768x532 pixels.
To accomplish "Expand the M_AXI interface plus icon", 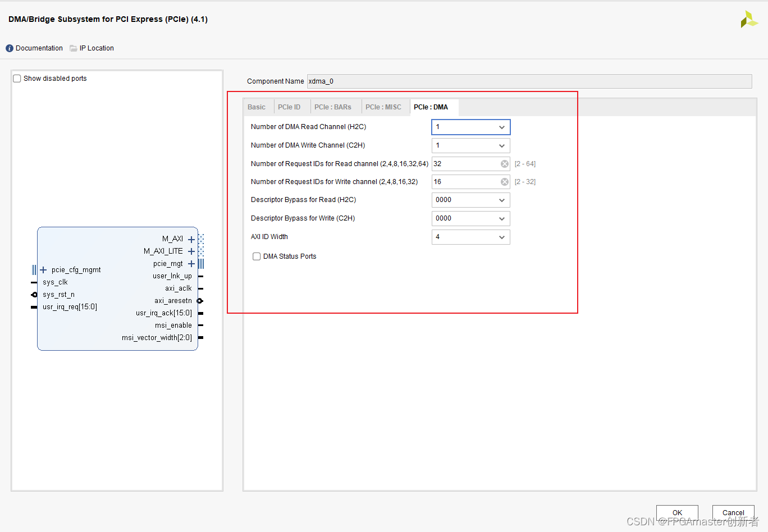I will pos(191,239).
